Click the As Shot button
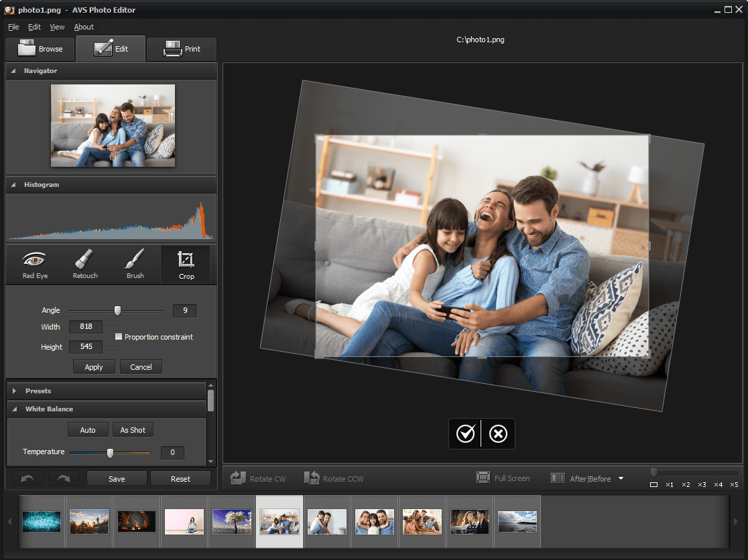The height and width of the screenshot is (560, 748). tap(133, 430)
